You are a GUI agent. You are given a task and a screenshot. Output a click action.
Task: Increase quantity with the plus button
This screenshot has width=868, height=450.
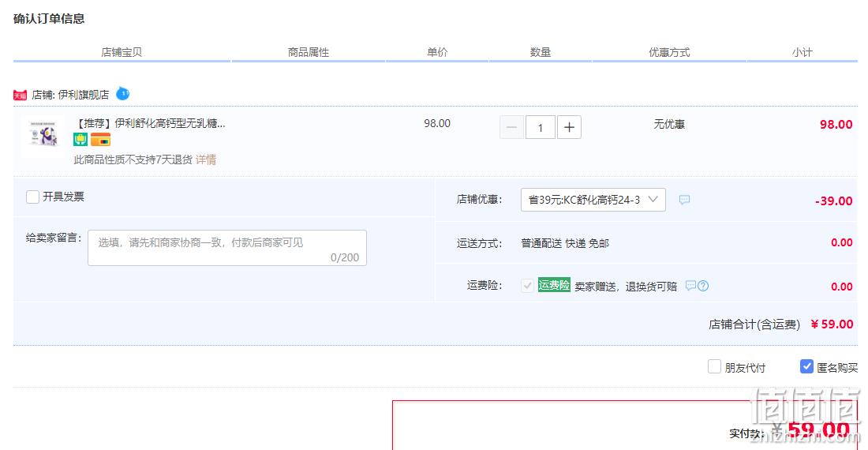[x=569, y=127]
